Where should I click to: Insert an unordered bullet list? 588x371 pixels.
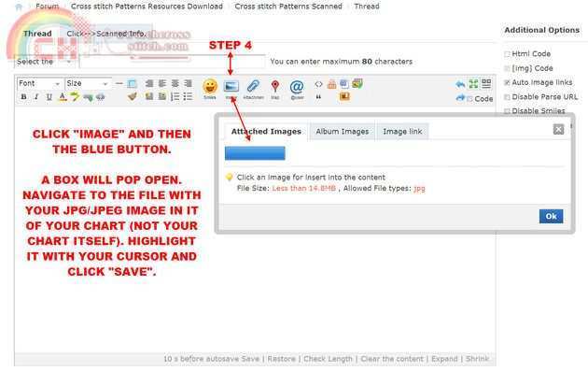point(188,97)
